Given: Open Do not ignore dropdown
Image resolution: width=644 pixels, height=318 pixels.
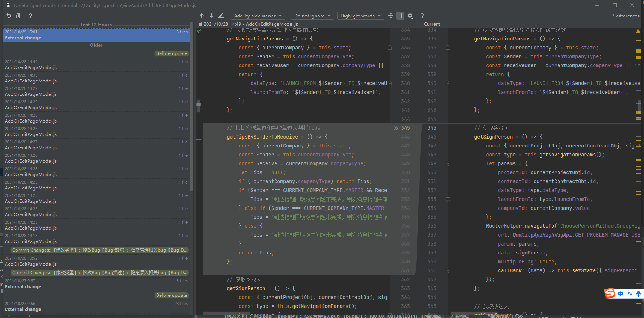Looking at the screenshot, I should pos(312,16).
